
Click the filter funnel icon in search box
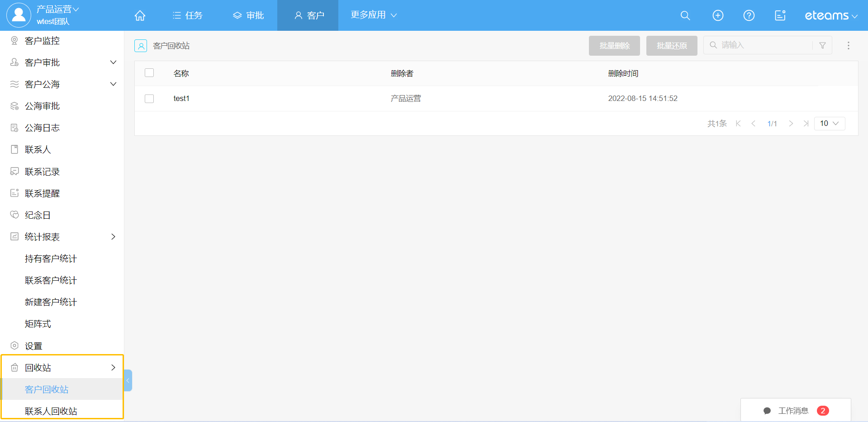(822, 45)
